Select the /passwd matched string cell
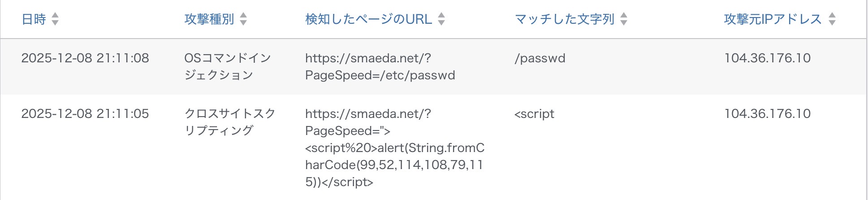The width and height of the screenshot is (868, 200). click(540, 58)
